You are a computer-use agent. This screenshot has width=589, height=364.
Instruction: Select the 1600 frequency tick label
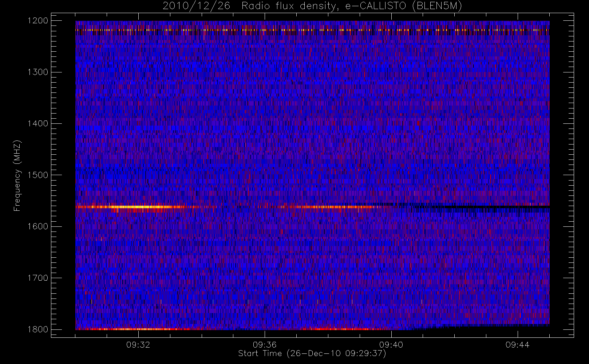[x=38, y=226]
